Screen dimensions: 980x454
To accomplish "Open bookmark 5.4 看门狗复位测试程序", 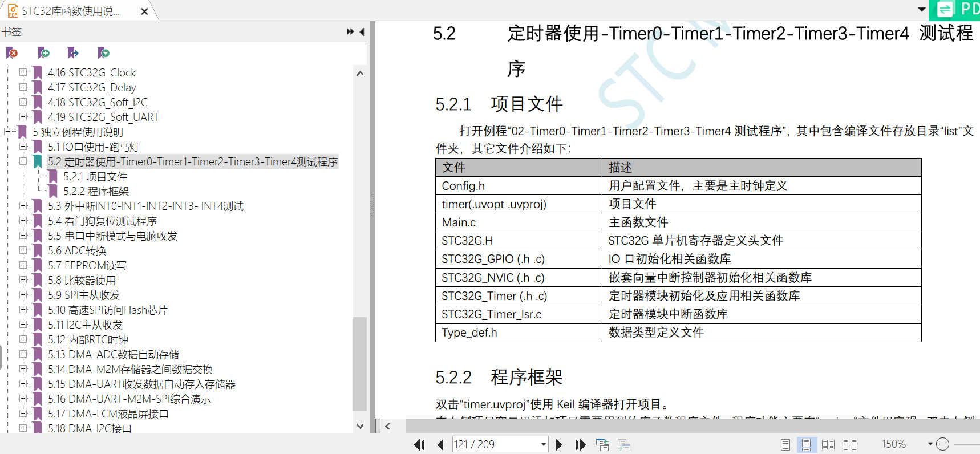I will click(102, 221).
